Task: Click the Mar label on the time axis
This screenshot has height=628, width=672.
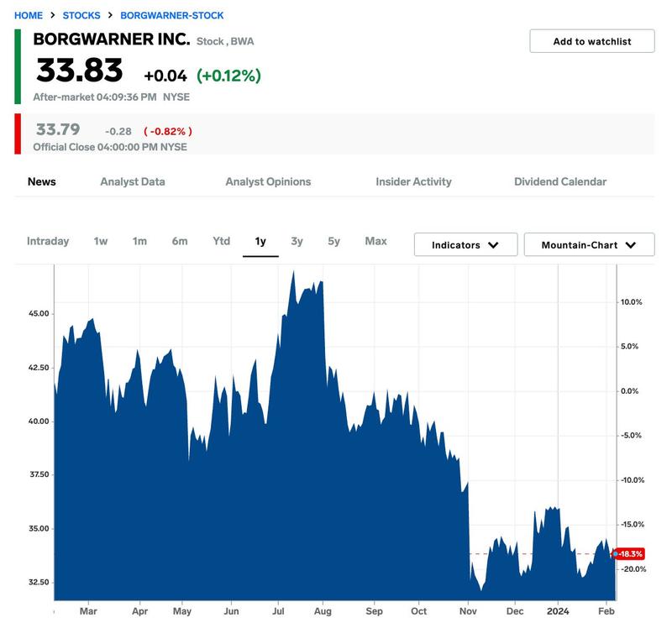Action: tap(88, 611)
